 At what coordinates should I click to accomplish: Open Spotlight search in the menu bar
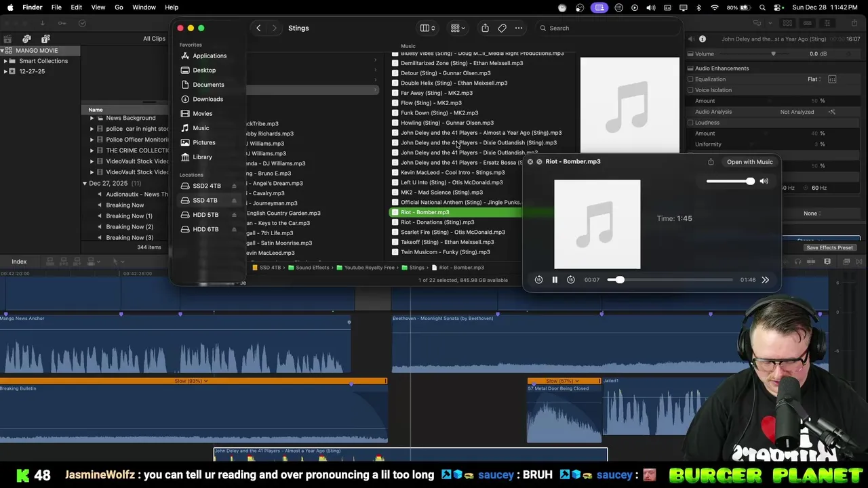[763, 7]
